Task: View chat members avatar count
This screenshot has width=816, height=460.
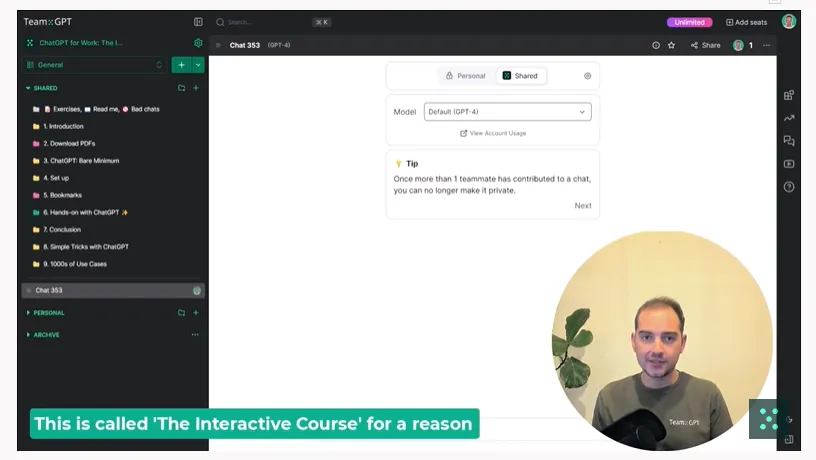Action: click(743, 45)
